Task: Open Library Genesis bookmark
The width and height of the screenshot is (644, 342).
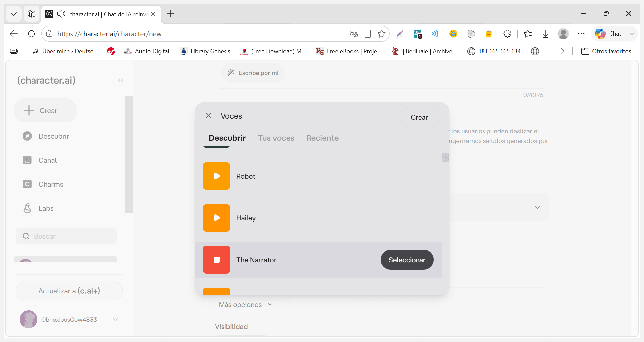Action: pyautogui.click(x=205, y=51)
